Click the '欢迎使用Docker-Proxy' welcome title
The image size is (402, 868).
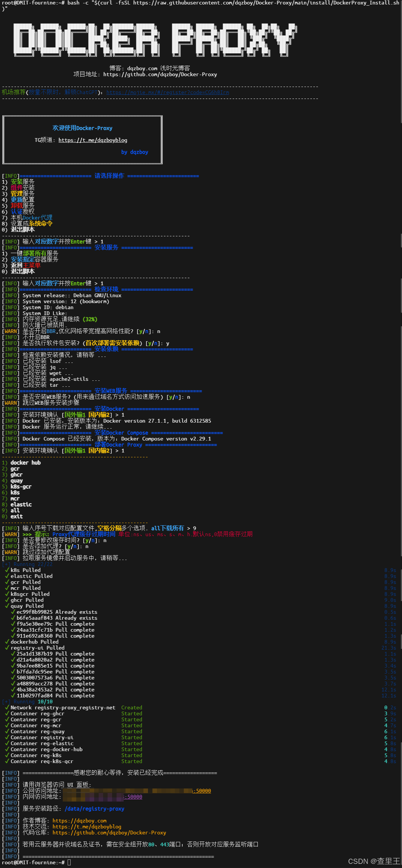pyautogui.click(x=82, y=128)
